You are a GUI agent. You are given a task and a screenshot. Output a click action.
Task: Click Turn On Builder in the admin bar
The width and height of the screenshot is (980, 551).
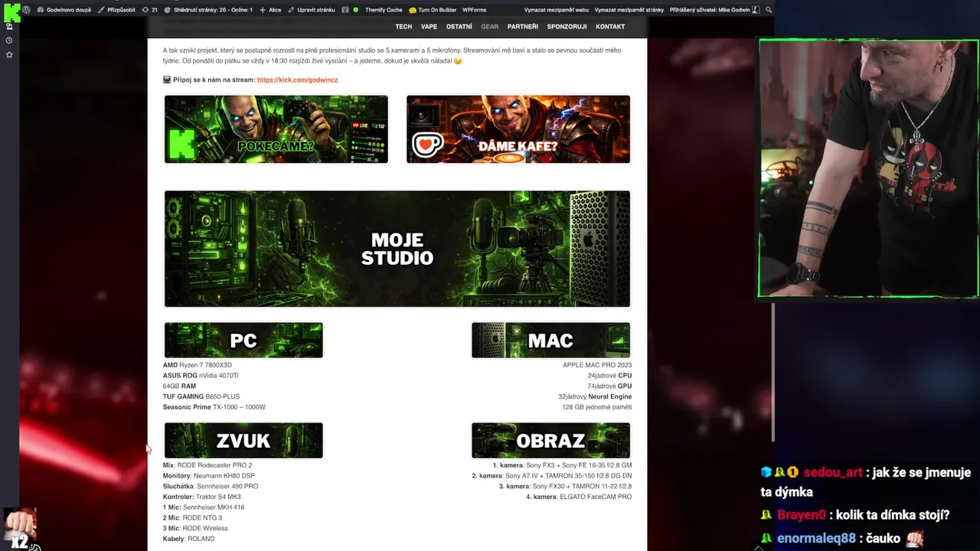pos(433,10)
